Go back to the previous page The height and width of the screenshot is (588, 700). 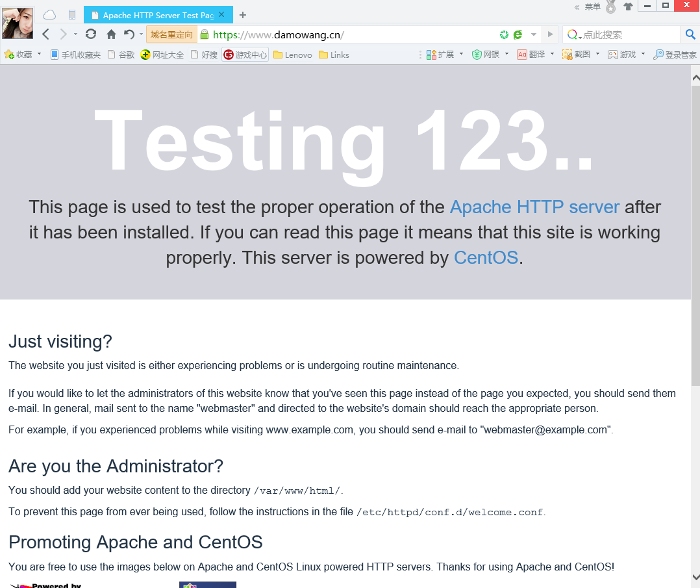(45, 34)
